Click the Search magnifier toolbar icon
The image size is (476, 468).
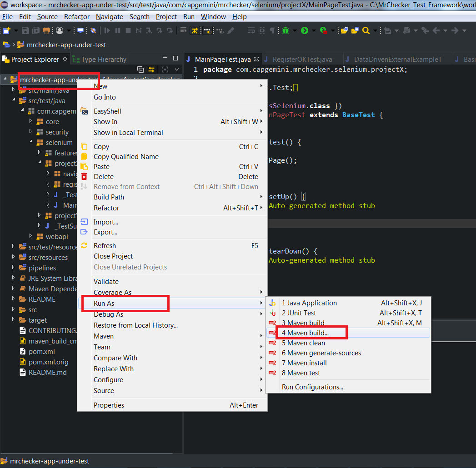pyautogui.click(x=366, y=30)
